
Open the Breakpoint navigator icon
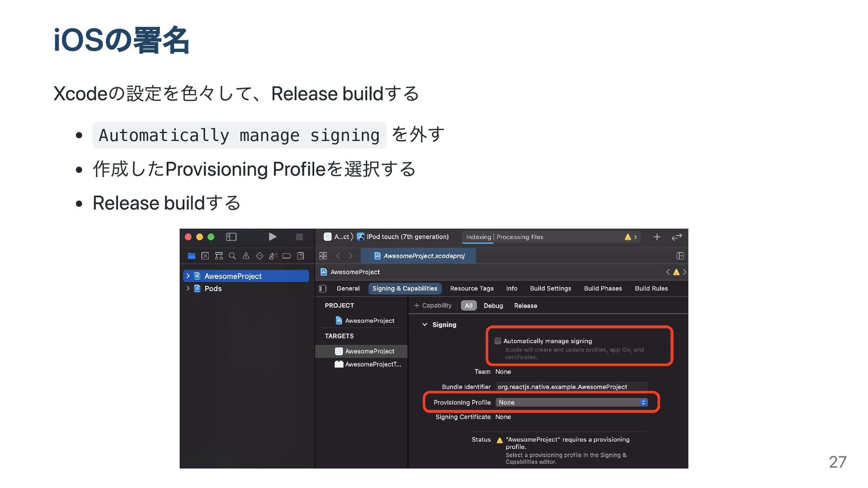[x=287, y=256]
